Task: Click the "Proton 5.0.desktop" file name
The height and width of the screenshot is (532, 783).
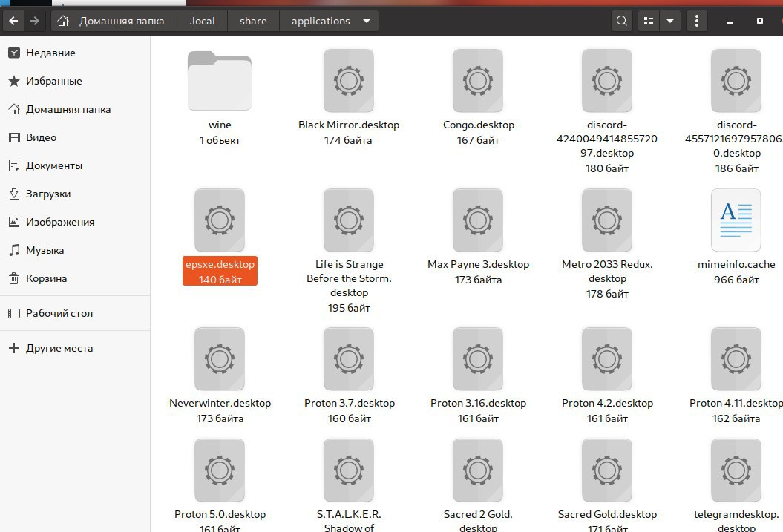Action: click(x=220, y=514)
